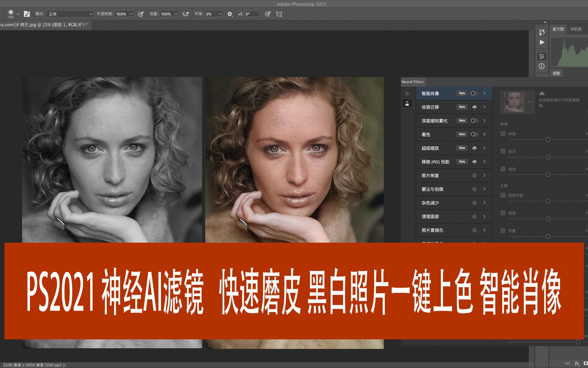Viewport: 588px width, 368px height.
Task: Open the 模式 blend mode dropdown
Action: [x=70, y=14]
